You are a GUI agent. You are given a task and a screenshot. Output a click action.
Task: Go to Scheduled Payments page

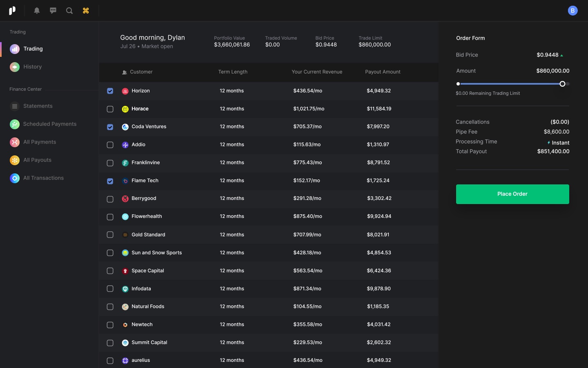pyautogui.click(x=49, y=124)
